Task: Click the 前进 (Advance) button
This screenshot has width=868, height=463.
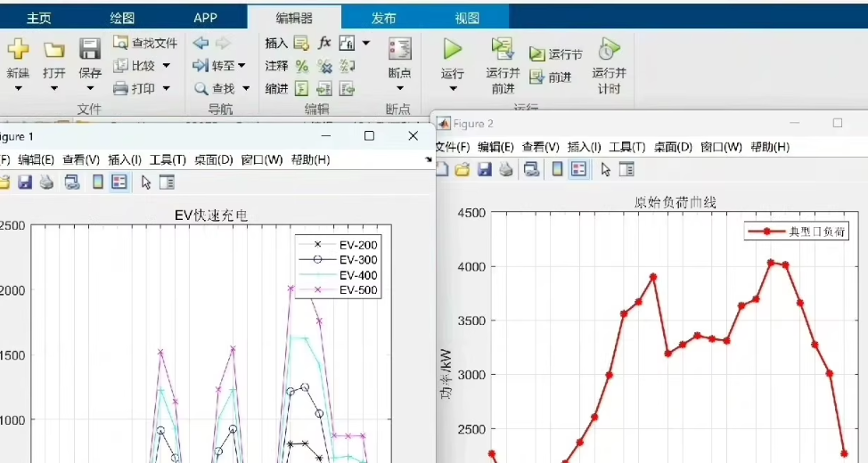Action: pos(550,77)
